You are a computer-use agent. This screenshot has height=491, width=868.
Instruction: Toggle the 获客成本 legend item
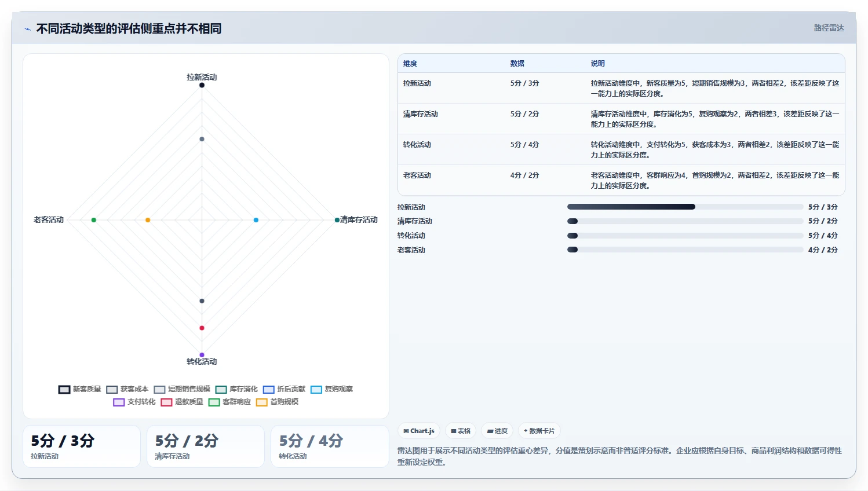pos(127,389)
